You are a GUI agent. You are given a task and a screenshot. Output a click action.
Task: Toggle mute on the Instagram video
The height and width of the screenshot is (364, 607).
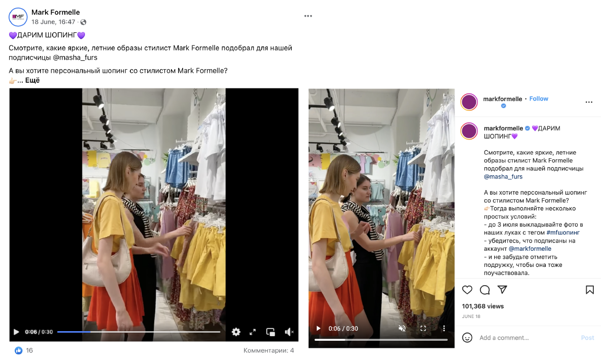click(402, 329)
